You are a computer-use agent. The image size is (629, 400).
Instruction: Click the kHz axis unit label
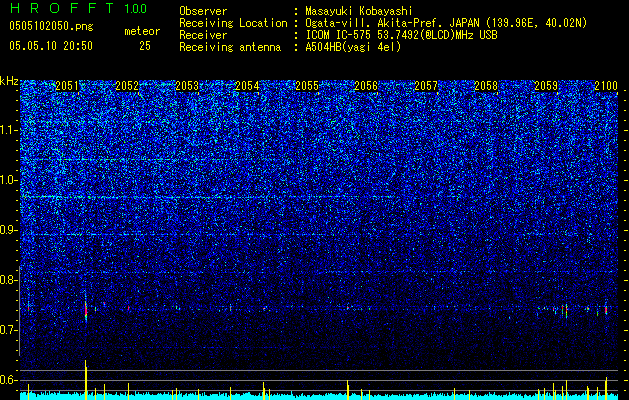tap(9, 81)
